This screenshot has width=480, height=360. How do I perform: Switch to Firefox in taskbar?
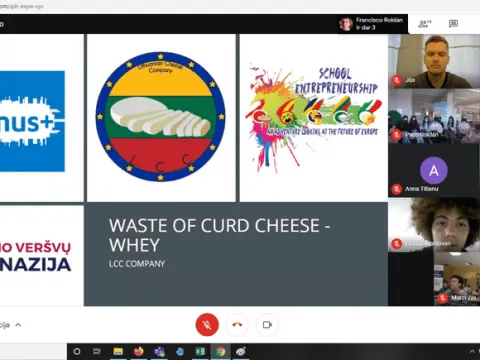139,351
